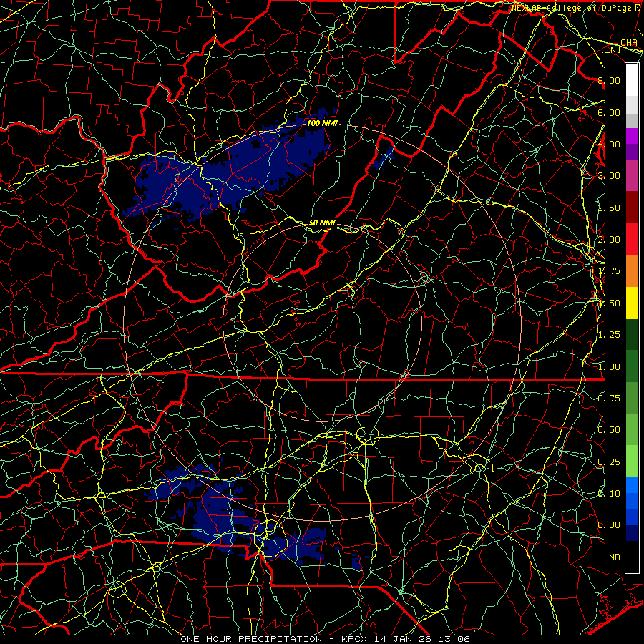This screenshot has width=644, height=644.
Task: Click the orange swatch beside 1.75
Action: coord(632,271)
